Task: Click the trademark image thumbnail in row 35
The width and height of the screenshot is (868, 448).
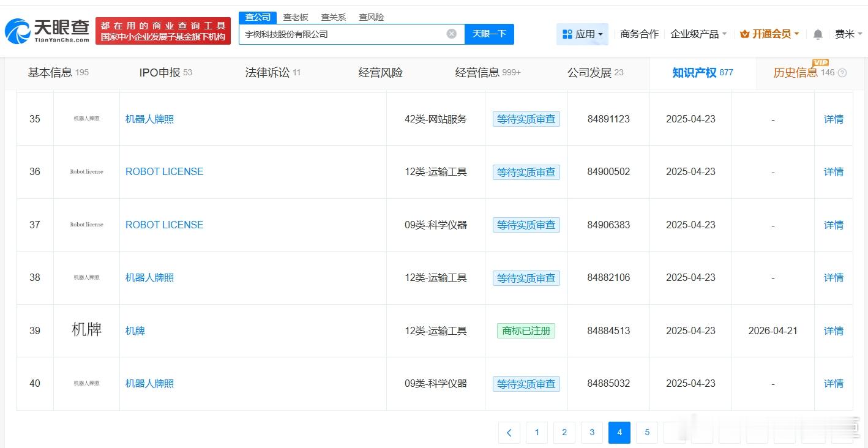Action: (x=86, y=119)
